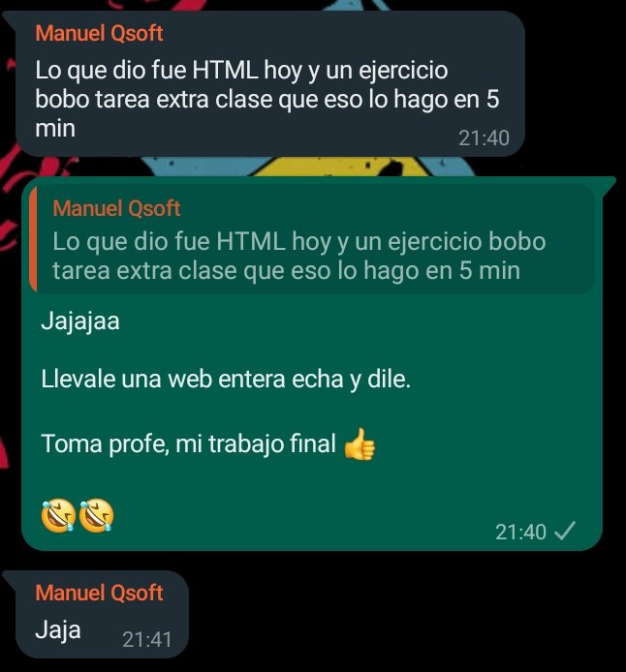Tap Manuel Qsoft name above the Jaja message
Image resolution: width=626 pixels, height=672 pixels.
pyautogui.click(x=99, y=594)
